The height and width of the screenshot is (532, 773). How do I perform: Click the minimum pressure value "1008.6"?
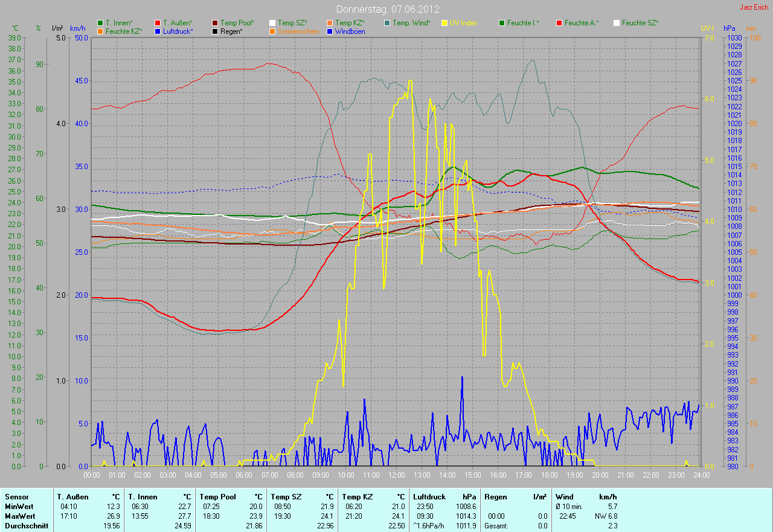(466, 507)
